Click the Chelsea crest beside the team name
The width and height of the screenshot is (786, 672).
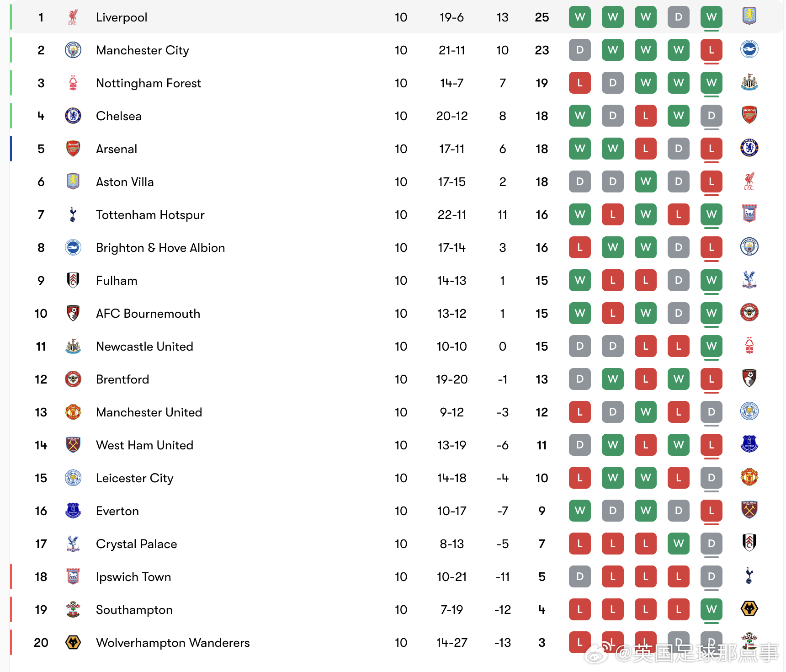coord(73,116)
